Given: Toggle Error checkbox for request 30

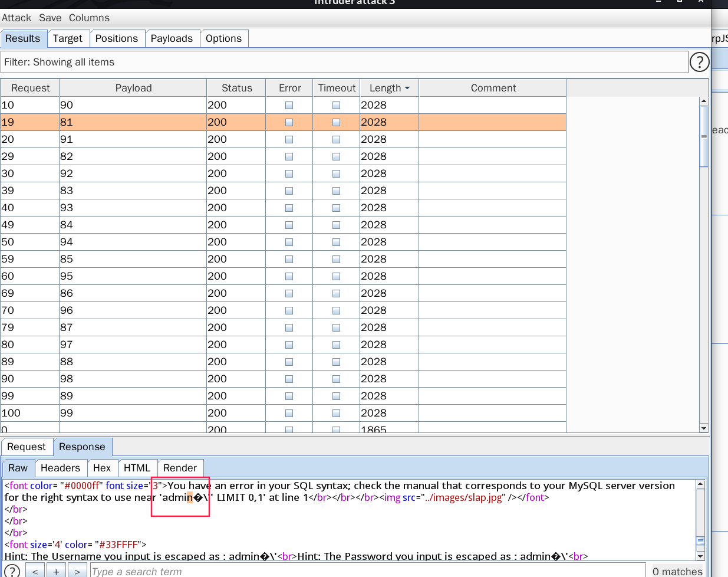Looking at the screenshot, I should tap(289, 173).
